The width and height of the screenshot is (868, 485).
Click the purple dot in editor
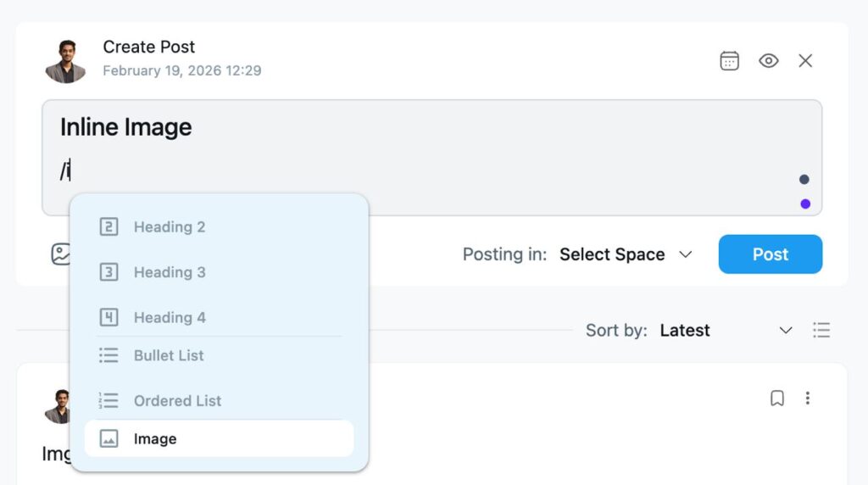pos(805,203)
